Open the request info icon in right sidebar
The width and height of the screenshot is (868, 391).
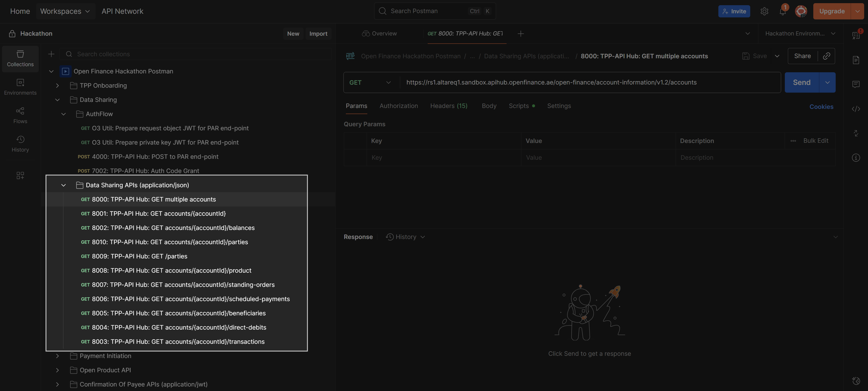pyautogui.click(x=856, y=158)
